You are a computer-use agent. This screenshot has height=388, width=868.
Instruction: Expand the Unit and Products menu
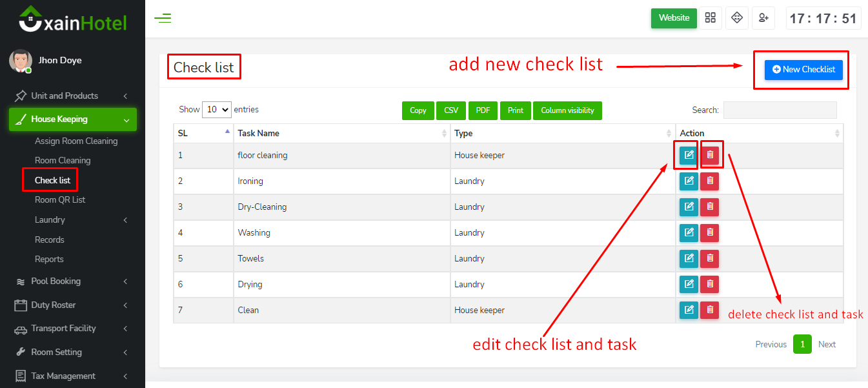(72, 96)
